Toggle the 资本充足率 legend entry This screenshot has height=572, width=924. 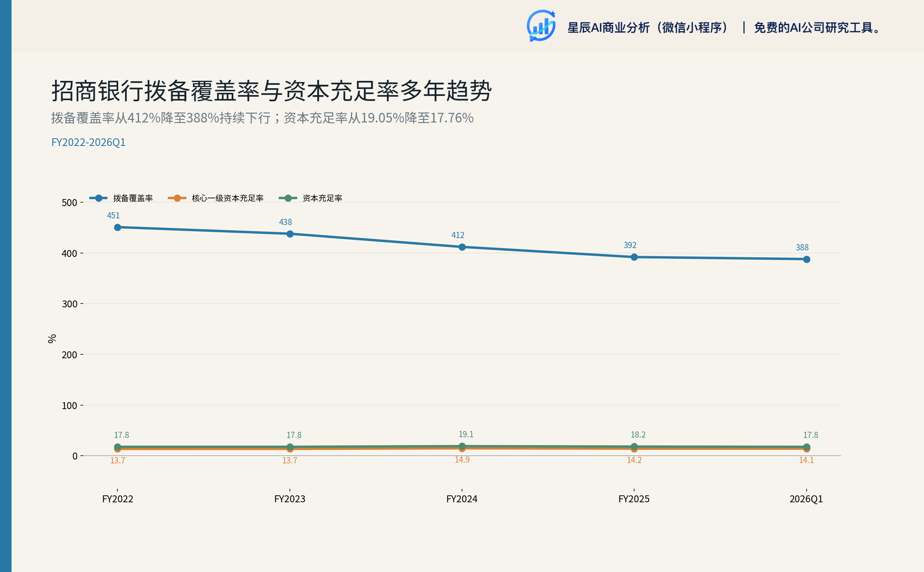coord(310,198)
